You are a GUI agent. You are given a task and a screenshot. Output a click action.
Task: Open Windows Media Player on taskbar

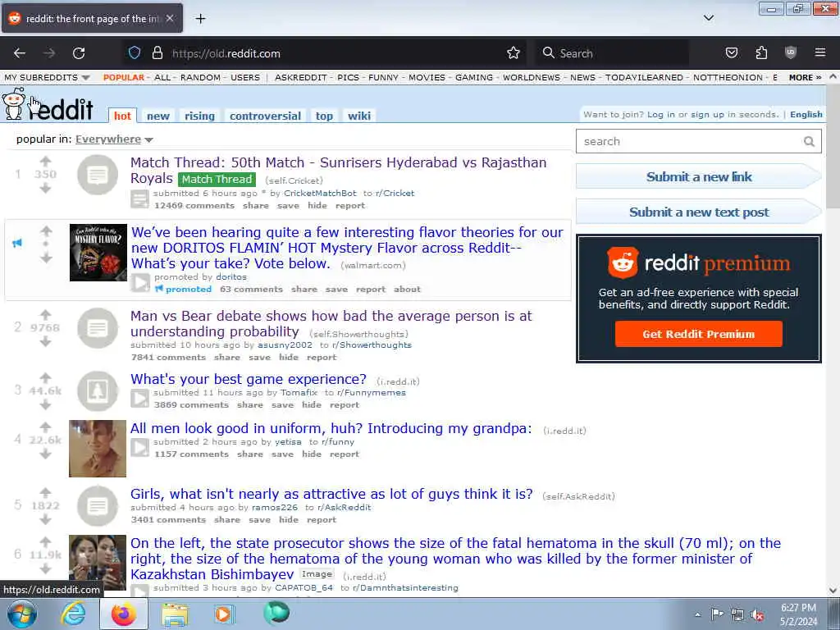point(224,614)
